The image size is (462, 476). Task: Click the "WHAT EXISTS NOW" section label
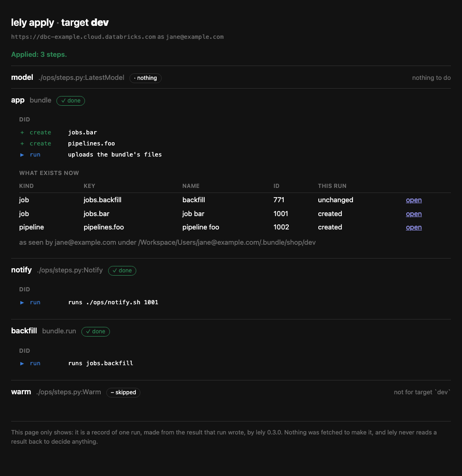(x=49, y=173)
